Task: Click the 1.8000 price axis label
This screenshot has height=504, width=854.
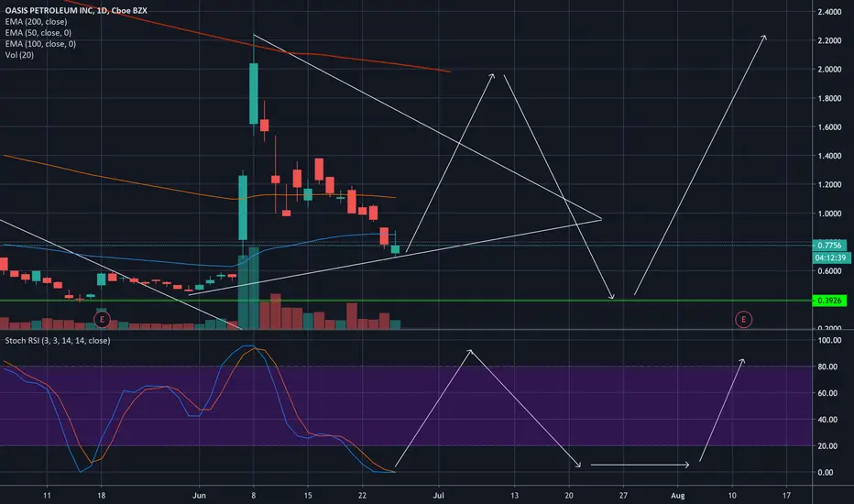Action: click(x=829, y=99)
